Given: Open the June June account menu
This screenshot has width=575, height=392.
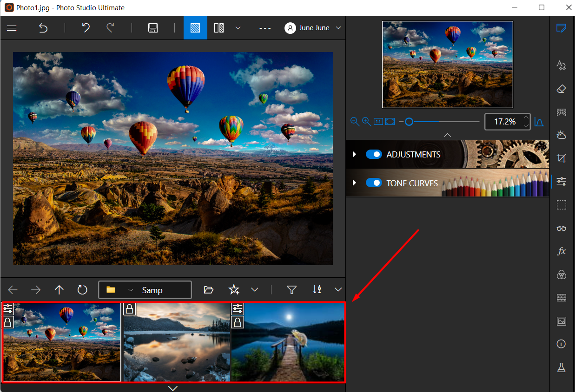Looking at the screenshot, I should (313, 28).
